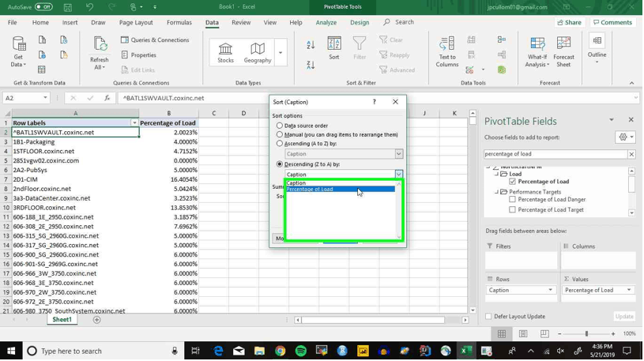Choose Caption in dropdown list
Screen dimensions: 644x361
tap(341, 183)
